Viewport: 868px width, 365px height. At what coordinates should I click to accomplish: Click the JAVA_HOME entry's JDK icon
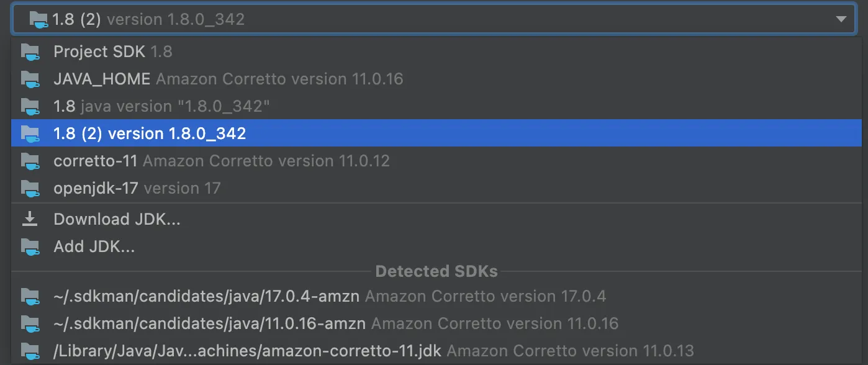(x=30, y=79)
